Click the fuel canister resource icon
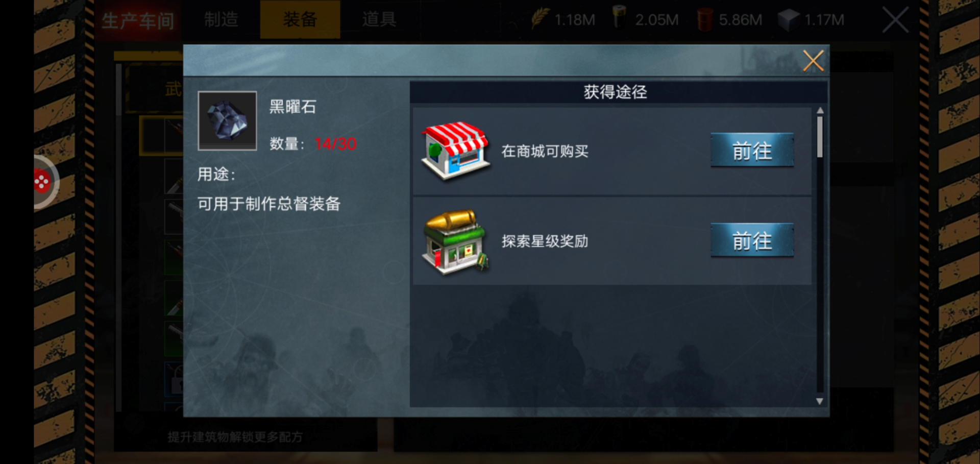Viewport: 980px width, 464px height. (x=619, y=17)
